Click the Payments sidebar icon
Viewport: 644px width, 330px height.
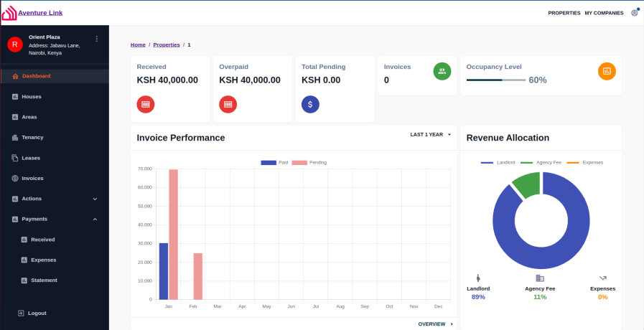pyautogui.click(x=15, y=220)
